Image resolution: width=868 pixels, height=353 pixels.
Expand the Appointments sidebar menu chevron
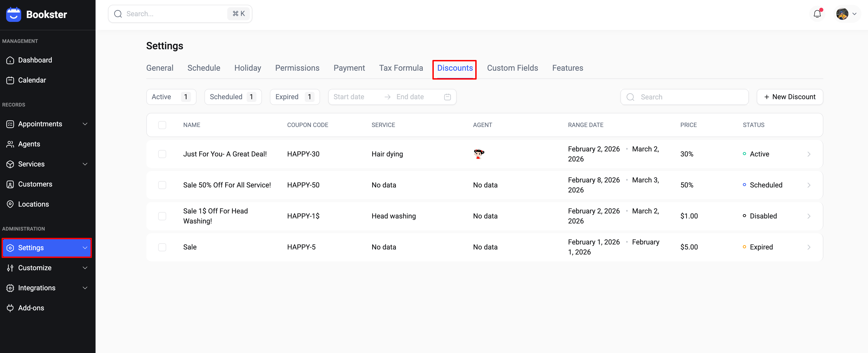85,124
